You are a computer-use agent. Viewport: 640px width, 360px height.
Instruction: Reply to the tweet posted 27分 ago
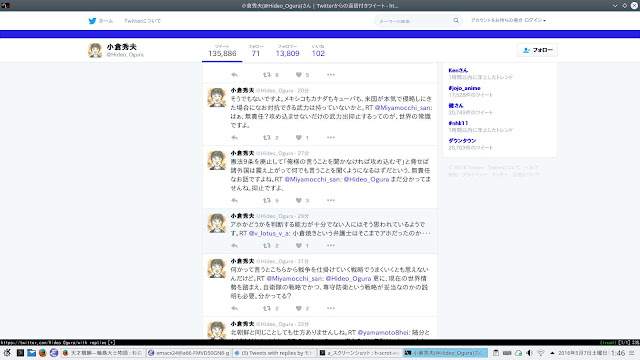click(x=234, y=200)
